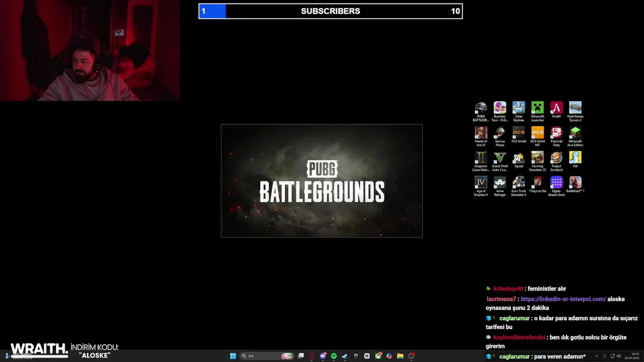Open Discord from the taskbar
This screenshot has width=644, height=362.
(323, 356)
